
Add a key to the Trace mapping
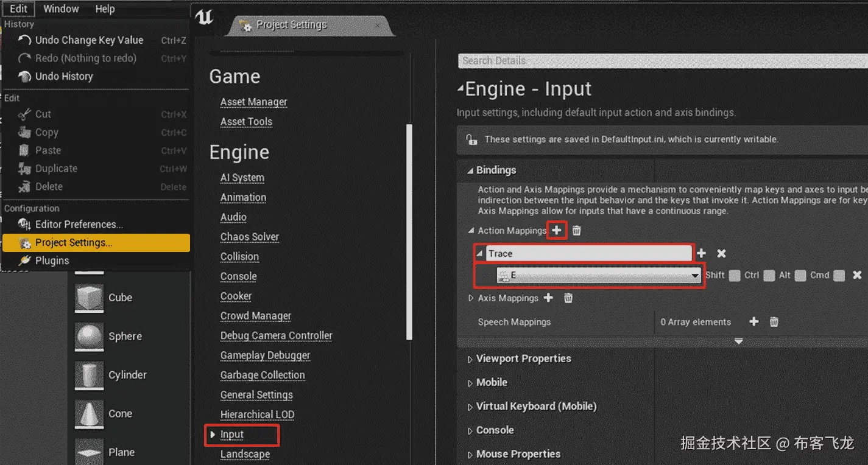tap(701, 254)
